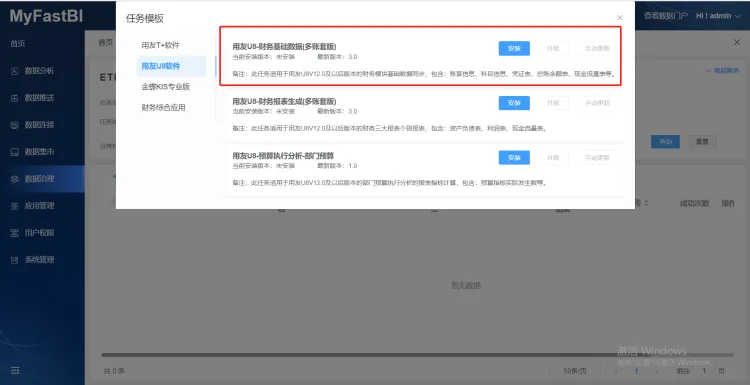The width and height of the screenshot is (750, 385).
Task: Click 手动更新 for 用友U8-预算执行分析 template
Action: (x=597, y=157)
